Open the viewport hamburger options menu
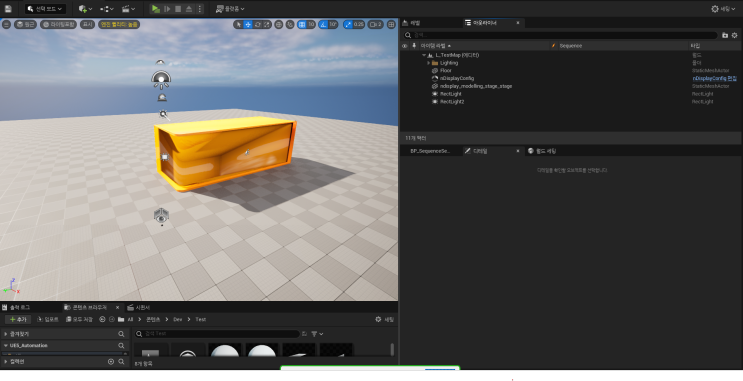The height and width of the screenshot is (381, 743). pos(6,24)
